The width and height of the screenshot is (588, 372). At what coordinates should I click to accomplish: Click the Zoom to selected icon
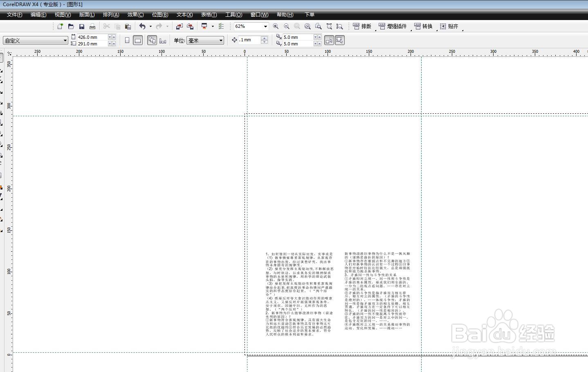coord(297,26)
